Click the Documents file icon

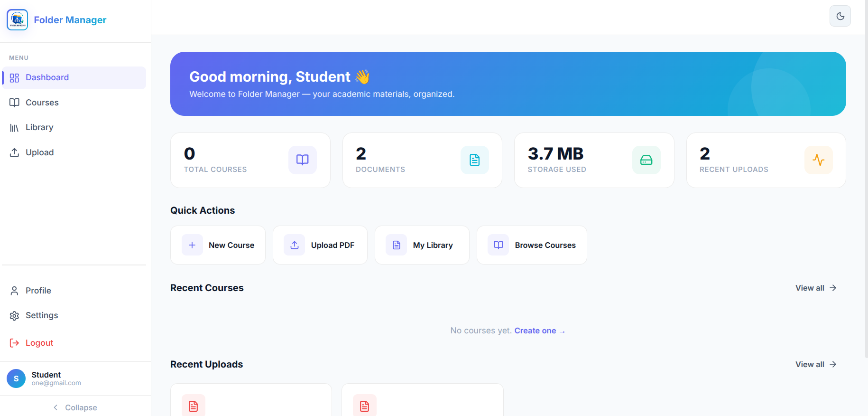[x=475, y=160]
